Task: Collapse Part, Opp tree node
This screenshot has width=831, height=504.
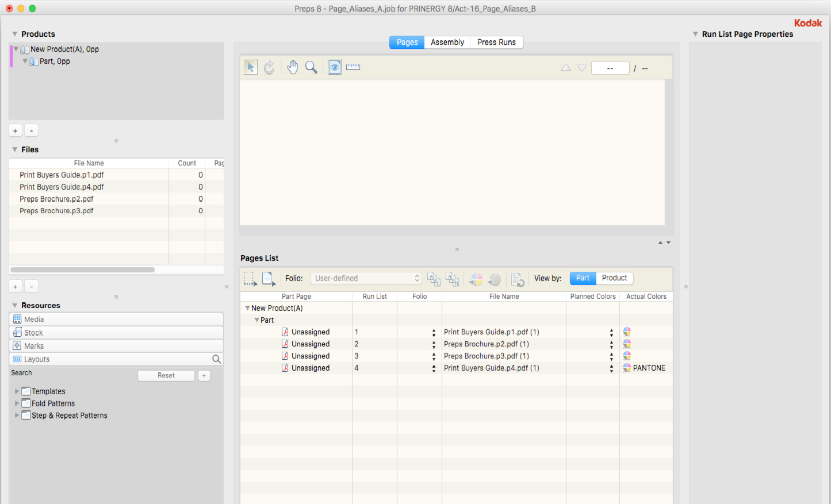Action: [25, 61]
